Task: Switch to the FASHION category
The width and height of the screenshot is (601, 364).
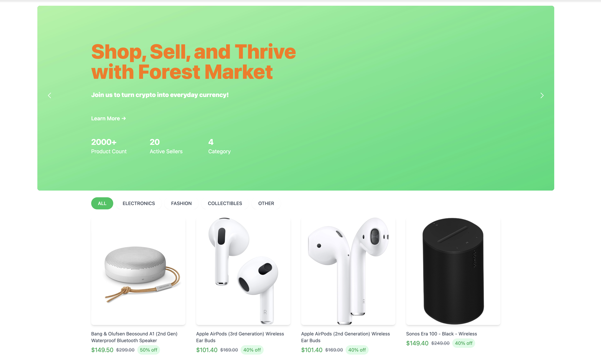Action: (181, 203)
